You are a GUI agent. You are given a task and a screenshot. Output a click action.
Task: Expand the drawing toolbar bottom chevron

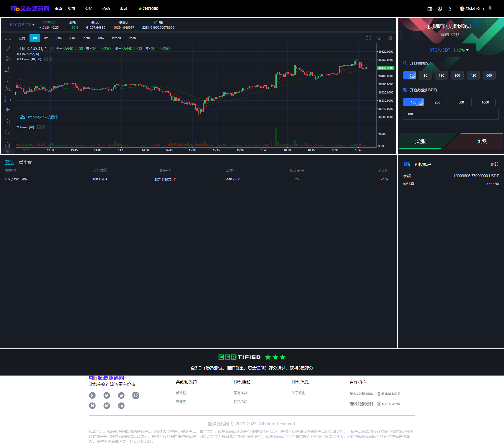coord(8,151)
